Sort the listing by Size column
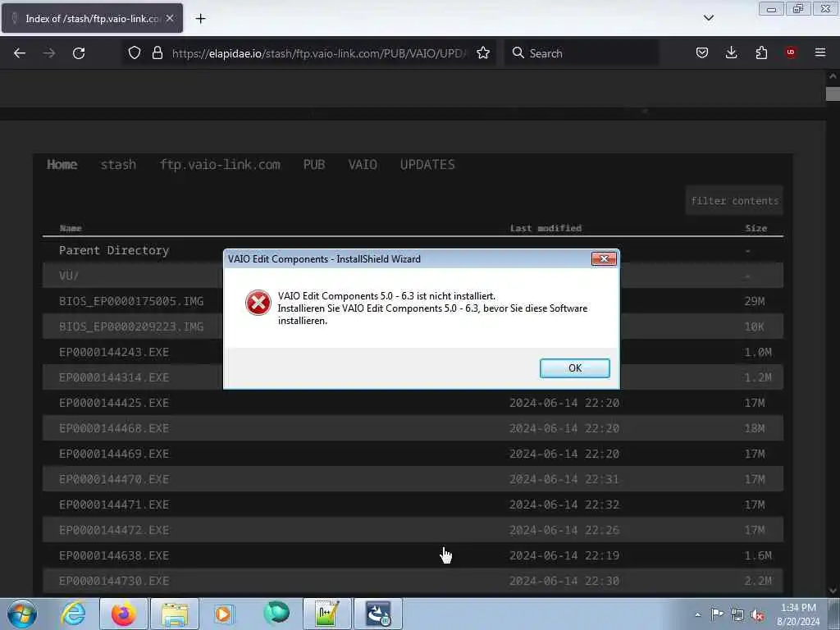Image resolution: width=840 pixels, height=630 pixels. 756,228
